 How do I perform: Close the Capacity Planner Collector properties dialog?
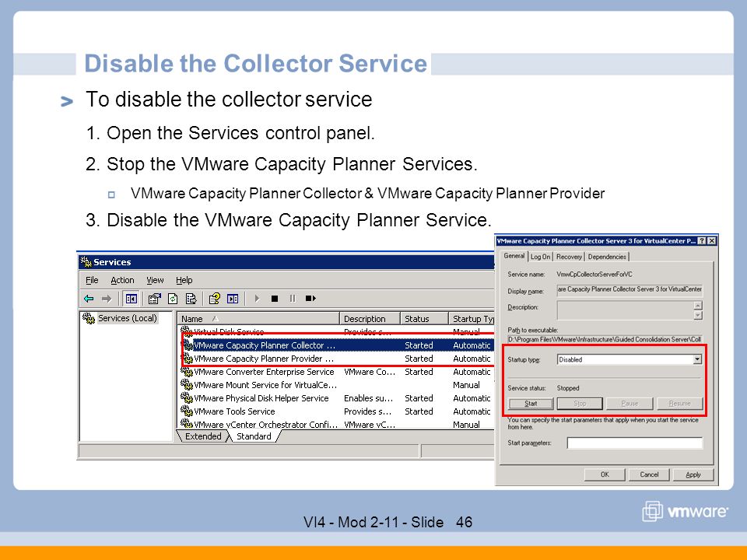coord(712,241)
